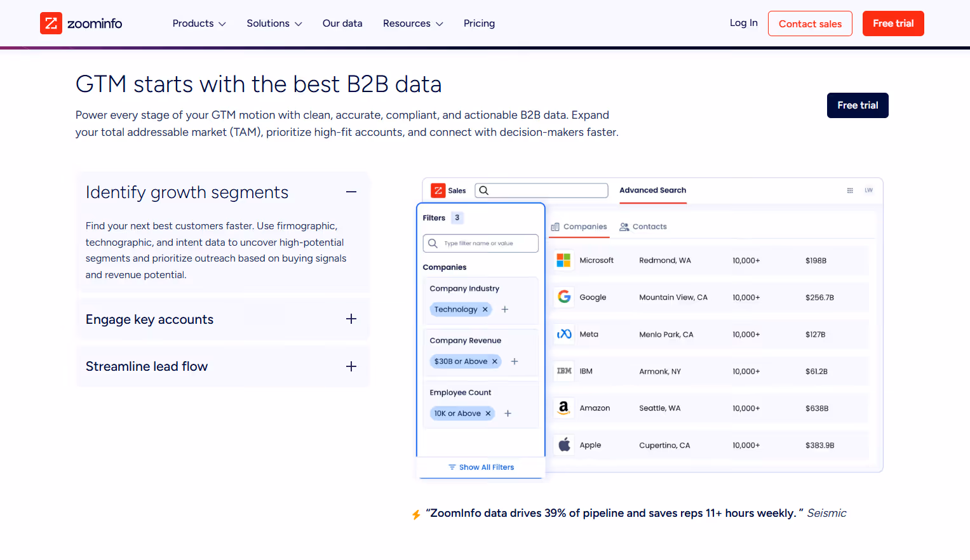Screen dimensions: 970x560
Task: Click the $383.9B revenue value
Action: [x=819, y=445]
